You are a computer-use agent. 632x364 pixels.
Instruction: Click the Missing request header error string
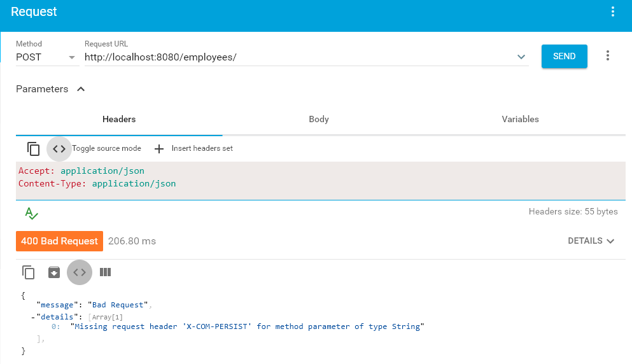[248, 326]
